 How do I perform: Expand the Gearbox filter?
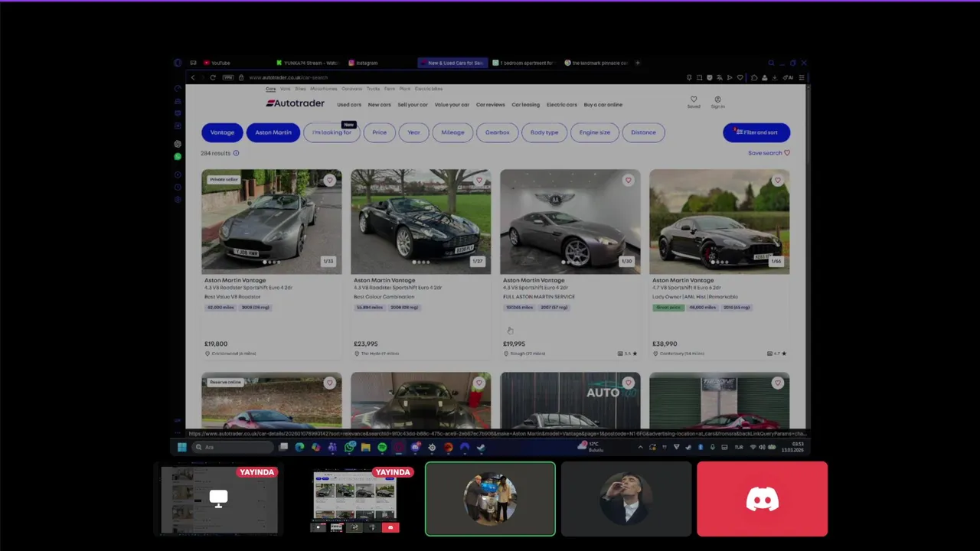tap(497, 132)
